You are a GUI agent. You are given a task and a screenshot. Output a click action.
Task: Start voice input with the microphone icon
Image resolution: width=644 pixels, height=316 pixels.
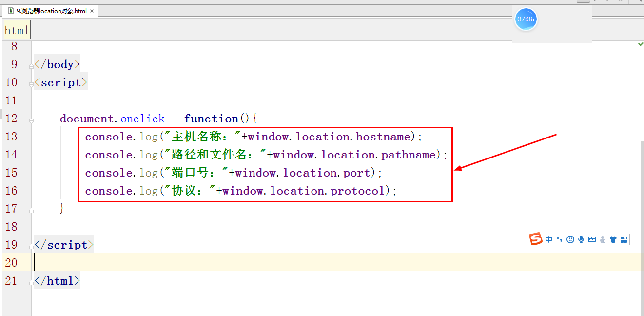[581, 239]
